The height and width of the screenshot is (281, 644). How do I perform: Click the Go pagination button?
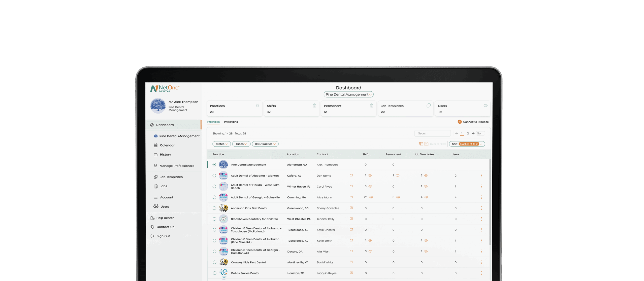[x=480, y=133]
